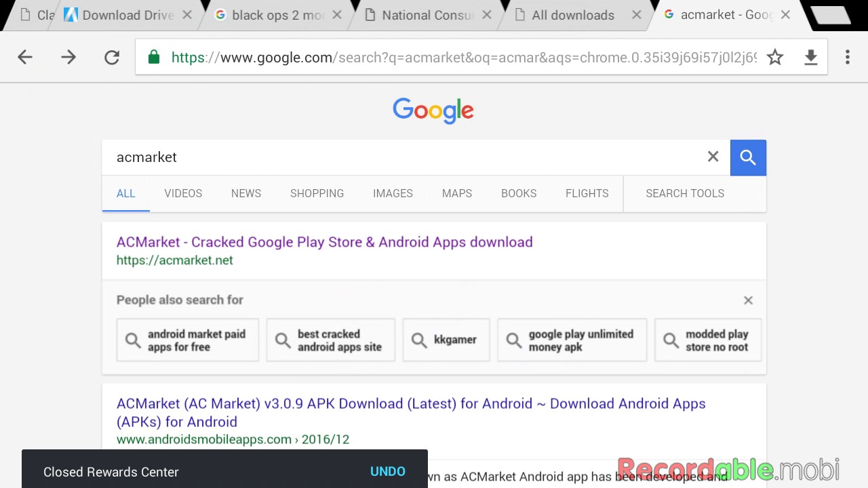The width and height of the screenshot is (868, 488).
Task: Switch to the black ops 2 mod tab
Action: (x=278, y=15)
